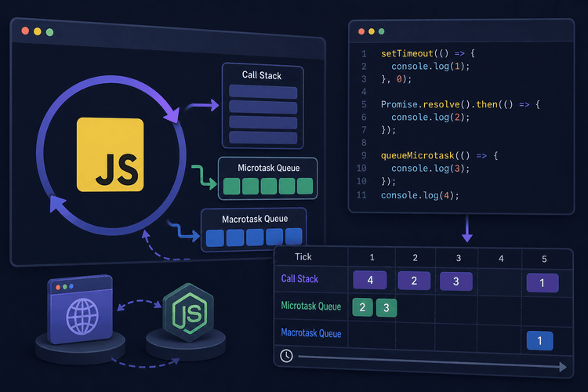The width and height of the screenshot is (588, 392).
Task: Click the code line console.log(3);
Action: 430,169
